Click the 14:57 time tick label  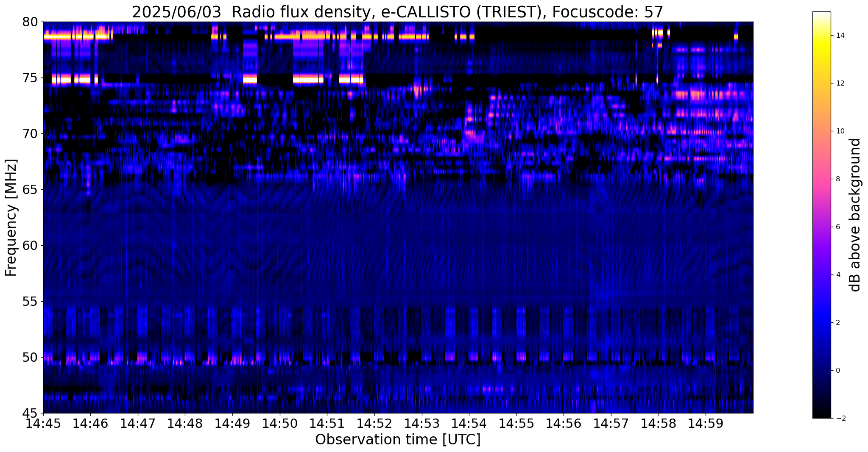[x=611, y=423]
